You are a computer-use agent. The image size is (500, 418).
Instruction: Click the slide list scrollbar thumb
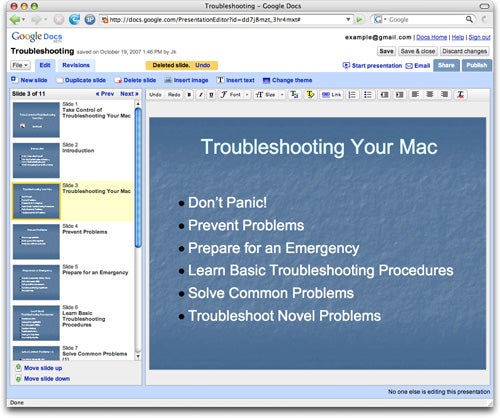tap(138, 177)
